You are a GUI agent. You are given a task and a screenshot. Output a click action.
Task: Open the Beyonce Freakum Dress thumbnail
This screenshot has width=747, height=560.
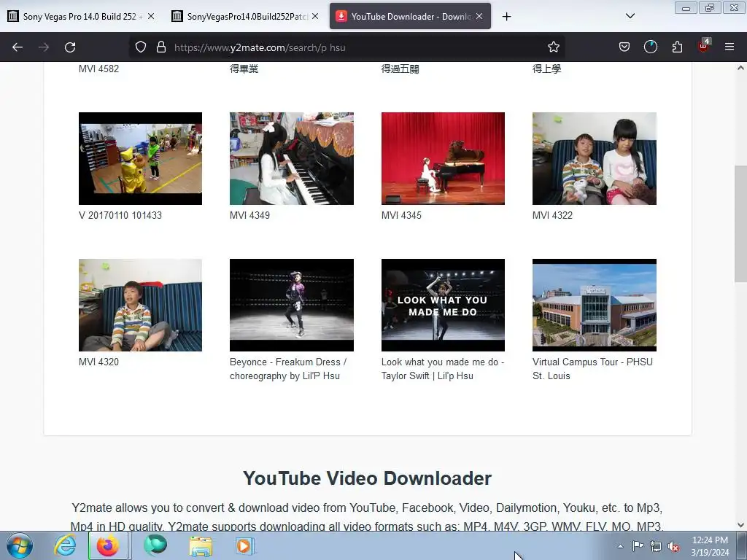[292, 306]
